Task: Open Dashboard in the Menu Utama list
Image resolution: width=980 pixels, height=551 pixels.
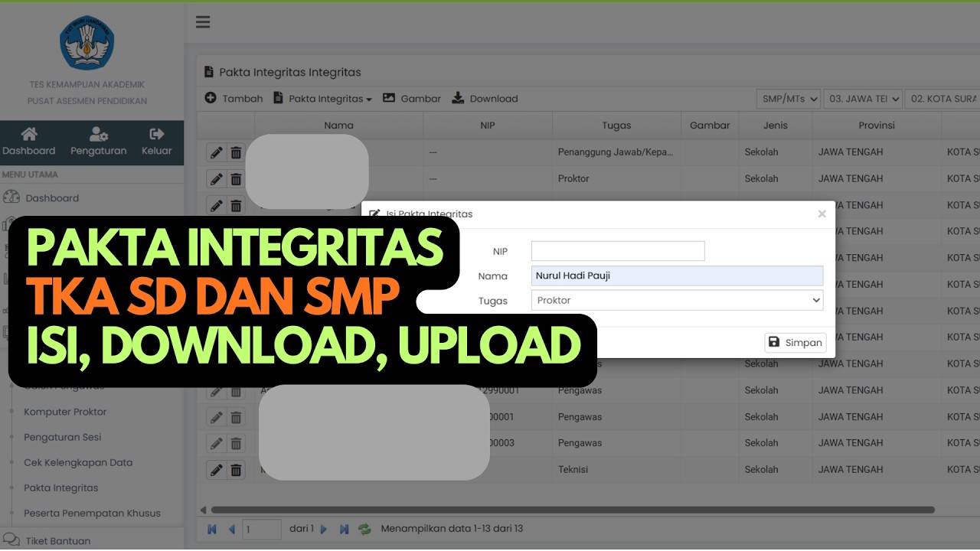Action: 52,198
